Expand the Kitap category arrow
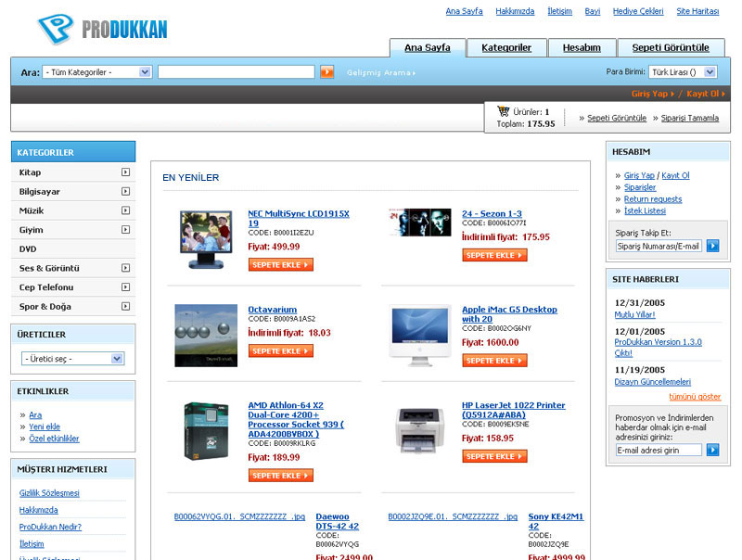This screenshot has width=742, height=560. coord(125,172)
